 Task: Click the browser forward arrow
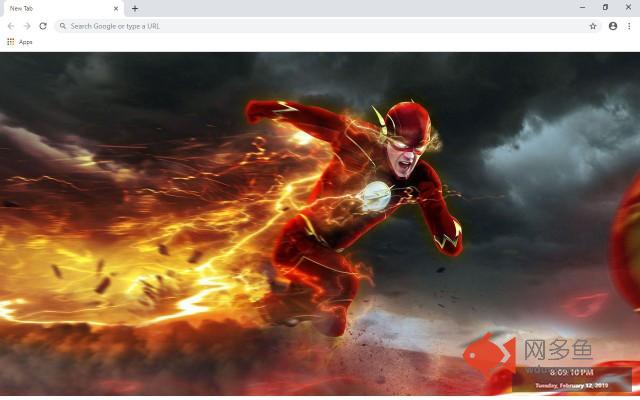pyautogui.click(x=27, y=26)
